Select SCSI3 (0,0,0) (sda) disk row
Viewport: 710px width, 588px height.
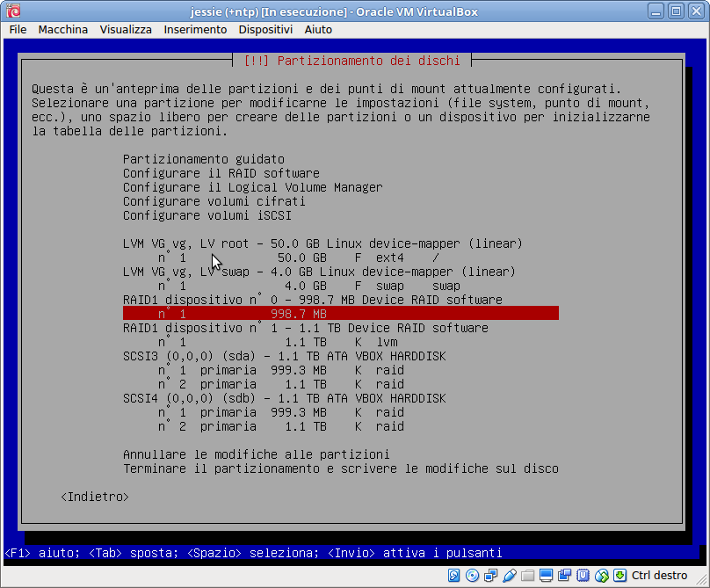[x=285, y=356]
